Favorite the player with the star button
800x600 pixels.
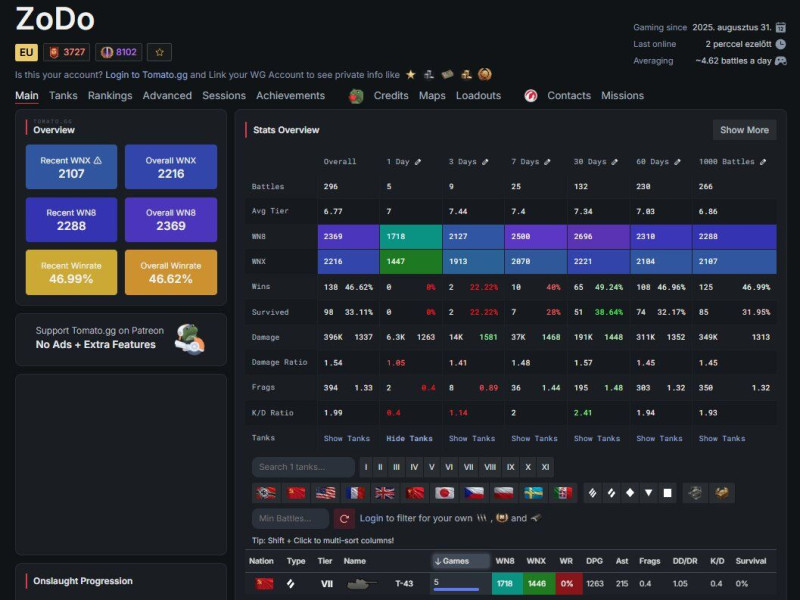tap(159, 52)
